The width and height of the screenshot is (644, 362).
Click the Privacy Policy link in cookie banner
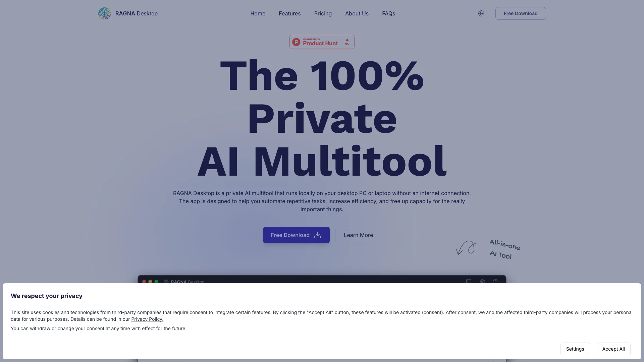147,319
